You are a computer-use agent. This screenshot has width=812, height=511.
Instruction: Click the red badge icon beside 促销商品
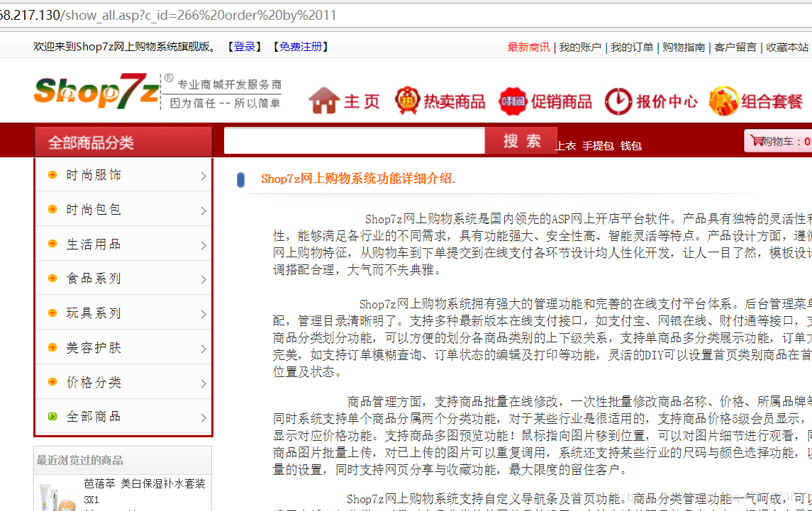[x=512, y=101]
